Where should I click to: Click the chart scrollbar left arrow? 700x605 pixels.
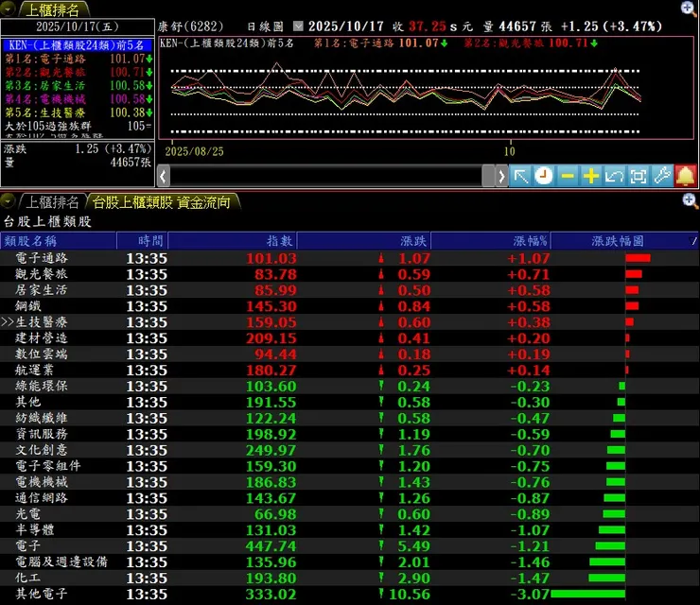[164, 176]
